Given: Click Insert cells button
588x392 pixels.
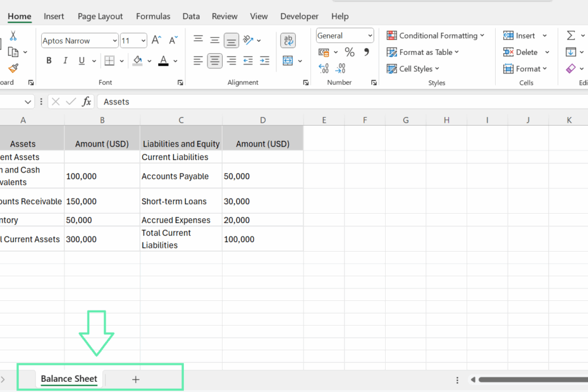Looking at the screenshot, I should (519, 35).
